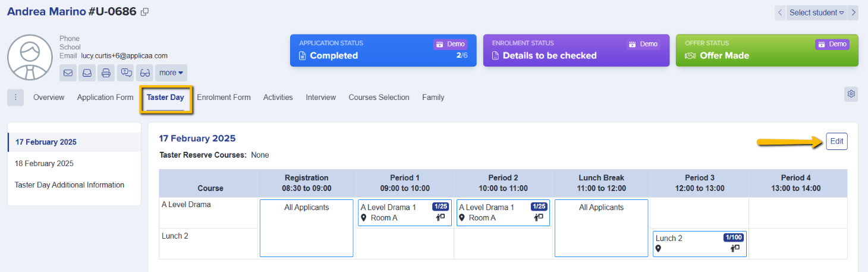
Task: Go to previous student arrow
Action: click(x=780, y=12)
